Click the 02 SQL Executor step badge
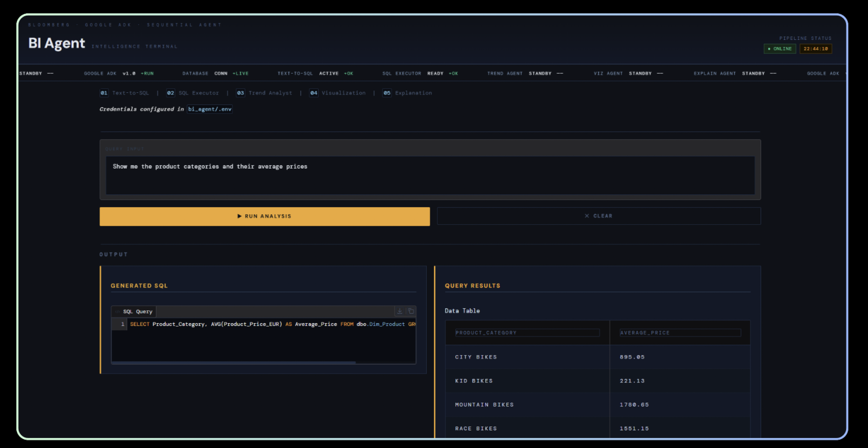Viewport: 868px width, 448px height. [170, 93]
